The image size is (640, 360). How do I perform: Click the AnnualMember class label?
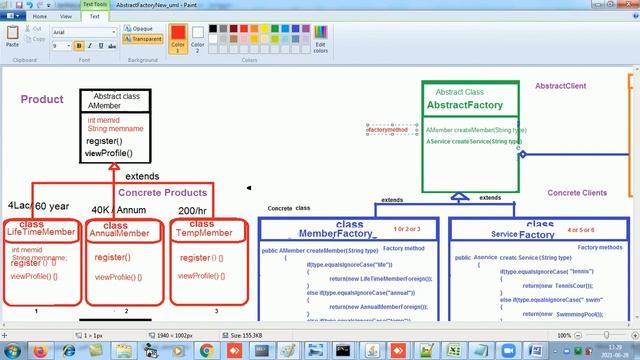pyautogui.click(x=119, y=233)
